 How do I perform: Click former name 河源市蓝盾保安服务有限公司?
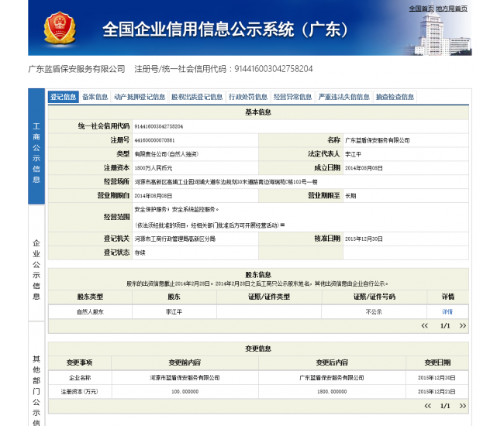[185, 378]
